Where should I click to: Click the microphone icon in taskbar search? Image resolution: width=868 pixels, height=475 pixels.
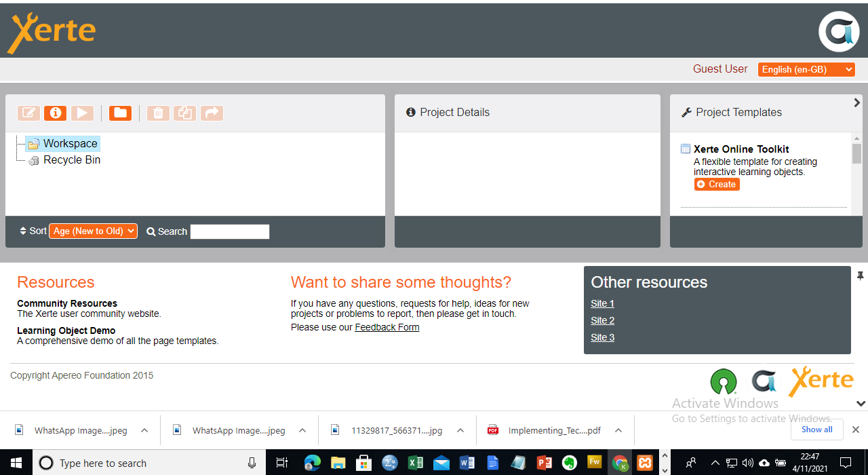[252, 463]
